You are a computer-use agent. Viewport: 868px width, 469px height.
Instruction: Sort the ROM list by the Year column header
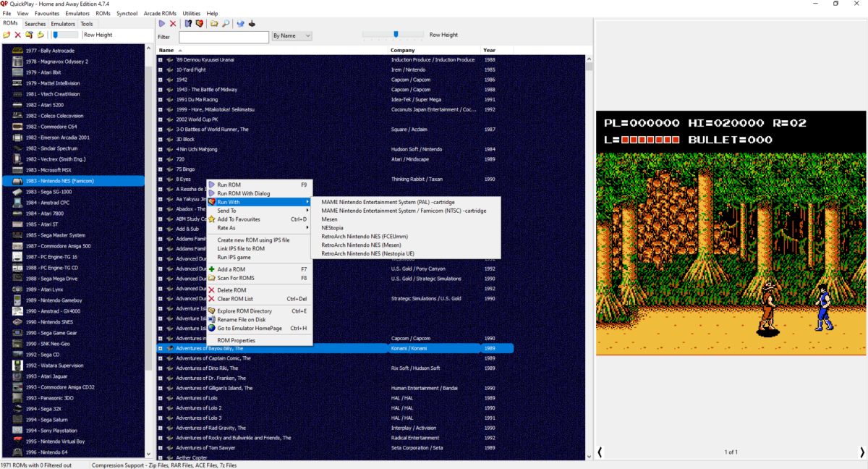pos(497,50)
